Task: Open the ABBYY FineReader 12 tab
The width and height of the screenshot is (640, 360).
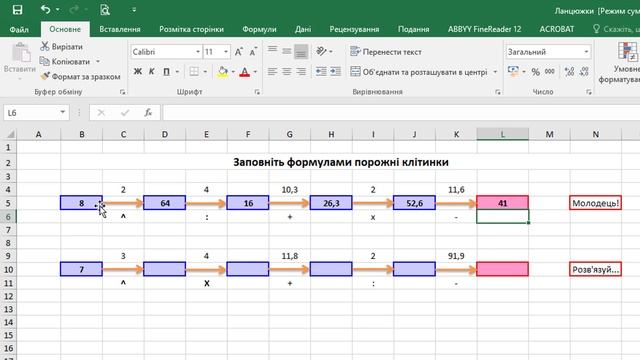Action: (484, 29)
